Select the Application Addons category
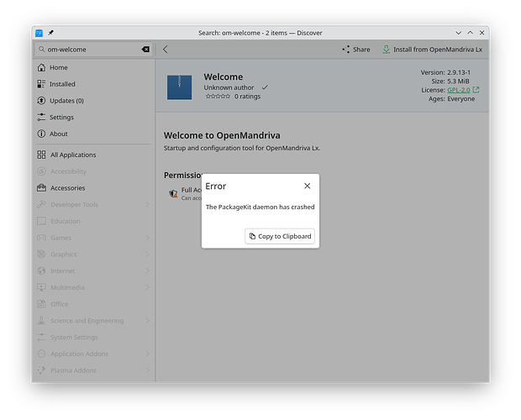Screen dimensions: 521x420 click(94, 354)
